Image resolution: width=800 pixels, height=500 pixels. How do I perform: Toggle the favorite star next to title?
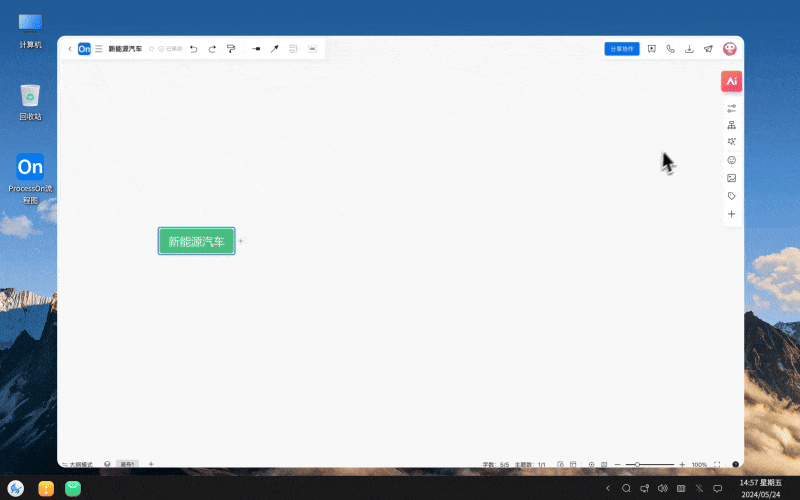click(x=151, y=48)
